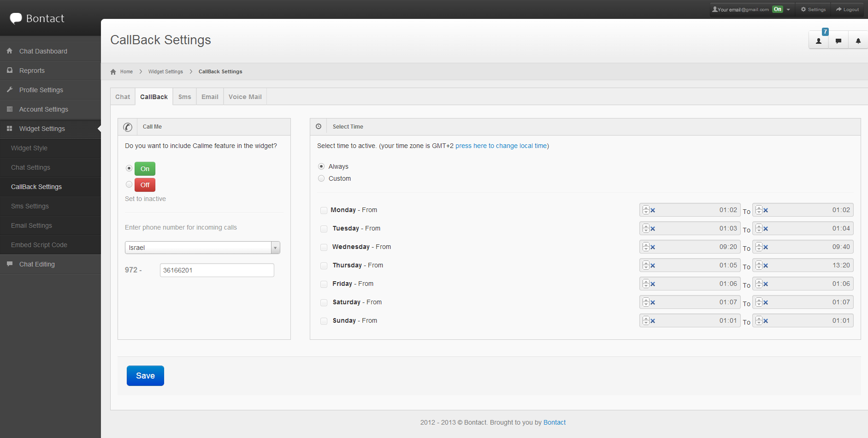
Task: Check the Friday checkbox
Action: [x=324, y=284]
